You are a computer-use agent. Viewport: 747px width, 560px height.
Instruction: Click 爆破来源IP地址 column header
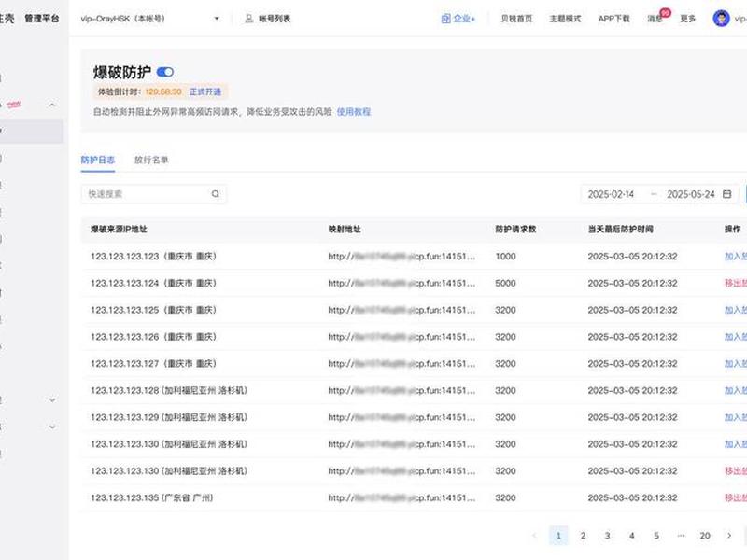pos(119,229)
